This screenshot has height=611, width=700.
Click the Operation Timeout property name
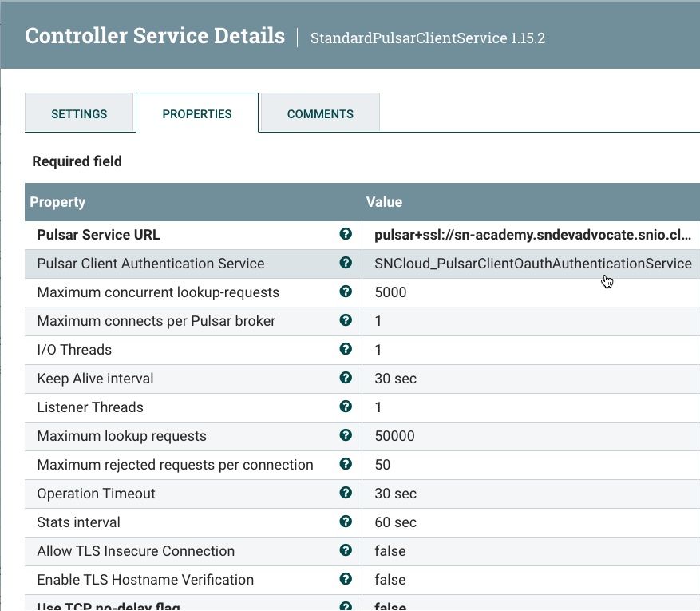(x=96, y=494)
